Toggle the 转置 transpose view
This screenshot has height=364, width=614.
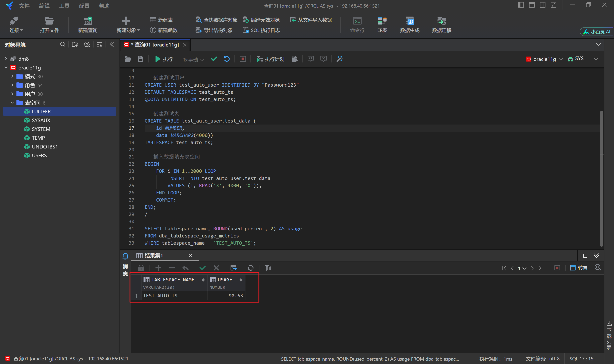(579, 268)
